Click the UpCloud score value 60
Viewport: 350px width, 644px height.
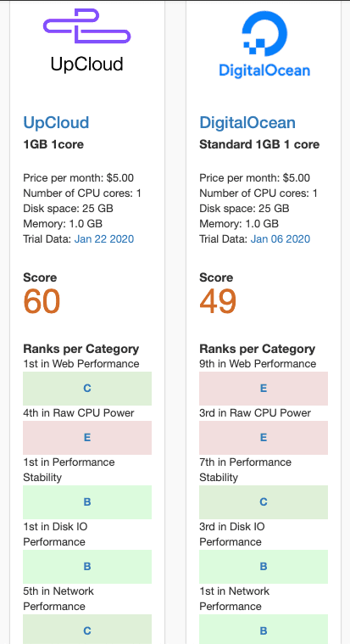click(x=42, y=301)
